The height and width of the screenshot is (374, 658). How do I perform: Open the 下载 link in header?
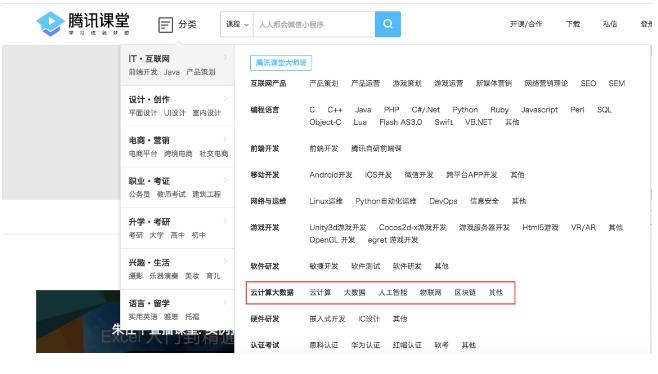573,24
